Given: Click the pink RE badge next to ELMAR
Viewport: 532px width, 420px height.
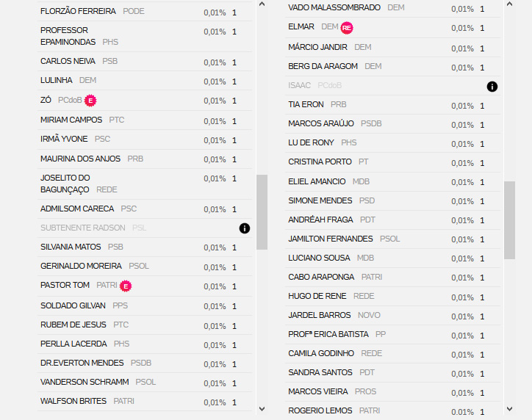Looking at the screenshot, I should coord(347,28).
